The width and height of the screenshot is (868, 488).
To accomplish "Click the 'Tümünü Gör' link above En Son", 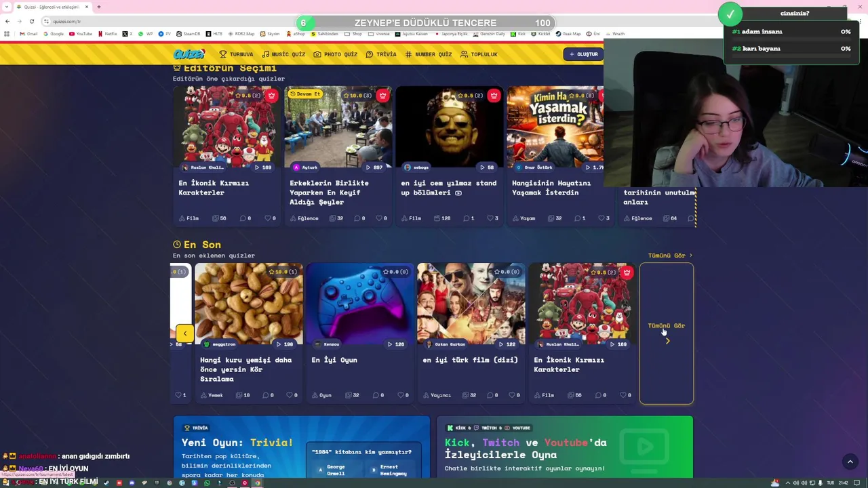I will 670,256.
